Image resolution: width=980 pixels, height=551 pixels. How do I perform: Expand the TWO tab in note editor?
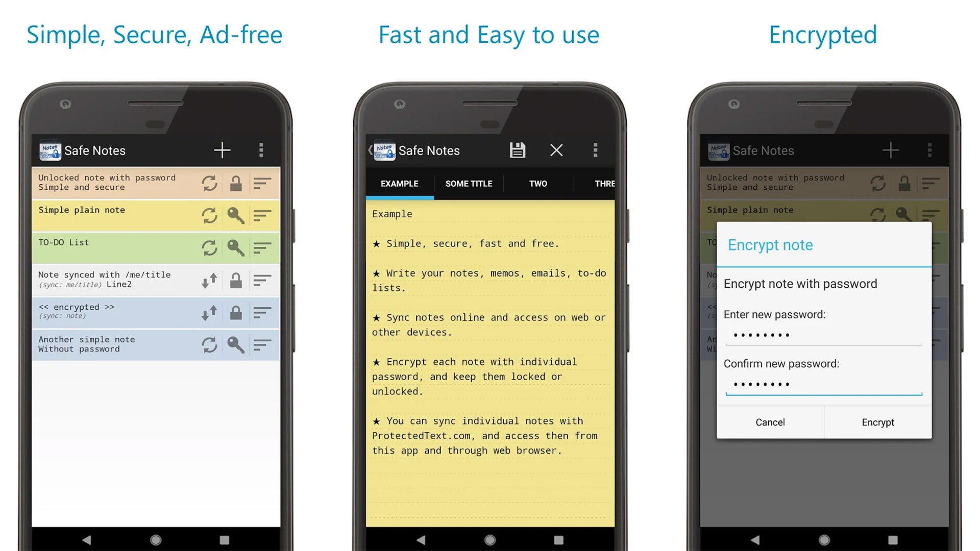[538, 183]
